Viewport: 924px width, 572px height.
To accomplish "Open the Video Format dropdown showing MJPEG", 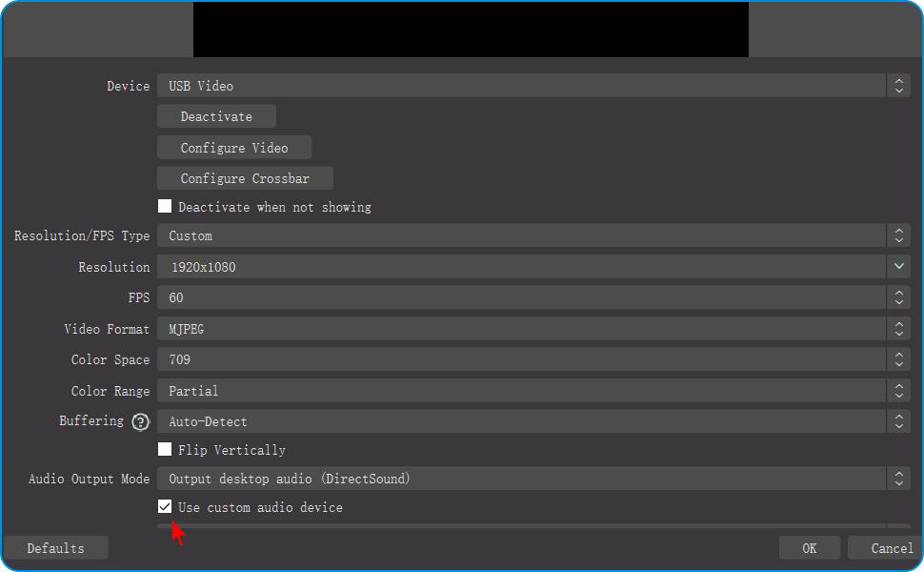I will click(533, 329).
